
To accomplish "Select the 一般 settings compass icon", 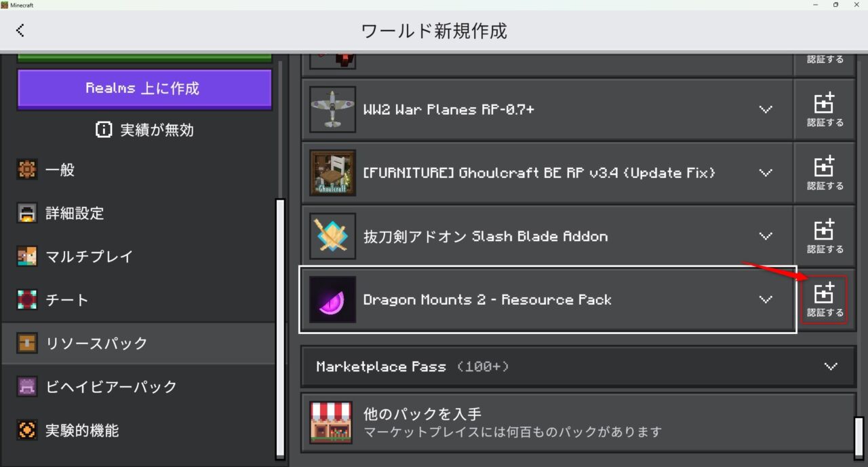I will tap(27, 170).
